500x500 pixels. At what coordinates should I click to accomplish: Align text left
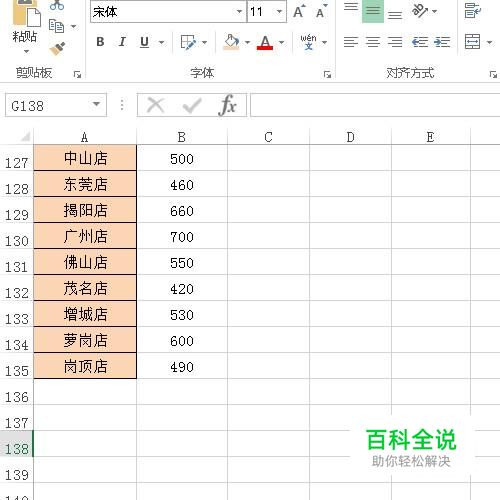pos(351,42)
